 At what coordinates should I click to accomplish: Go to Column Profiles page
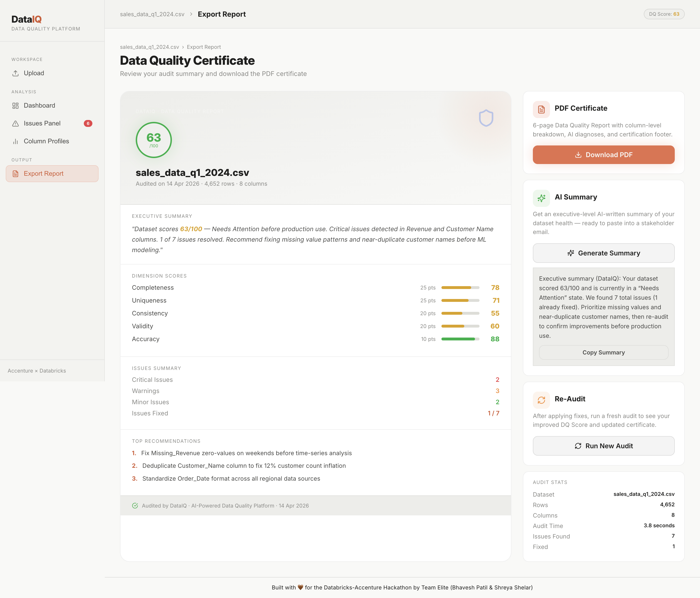[x=46, y=142]
